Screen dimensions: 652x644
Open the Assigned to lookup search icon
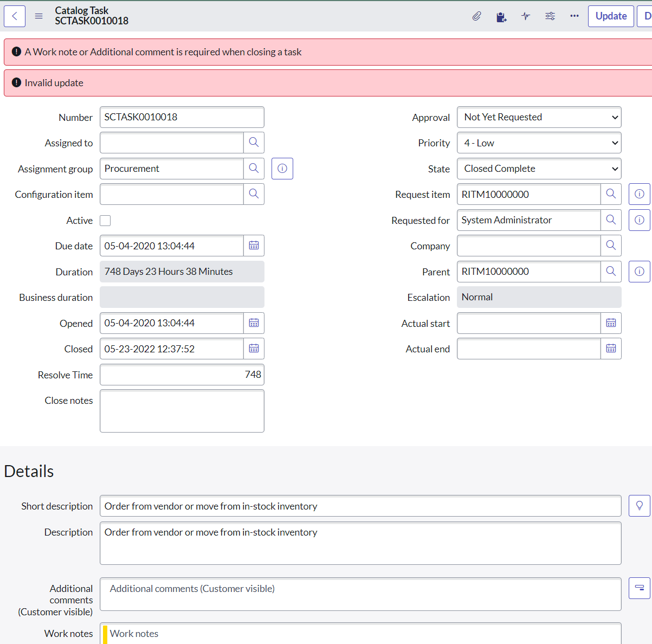pos(254,143)
